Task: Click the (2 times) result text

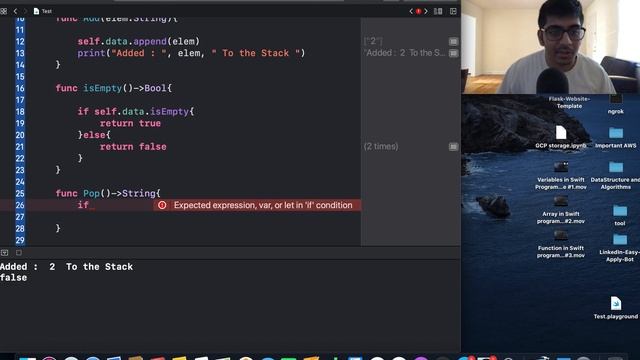Action: (381, 147)
